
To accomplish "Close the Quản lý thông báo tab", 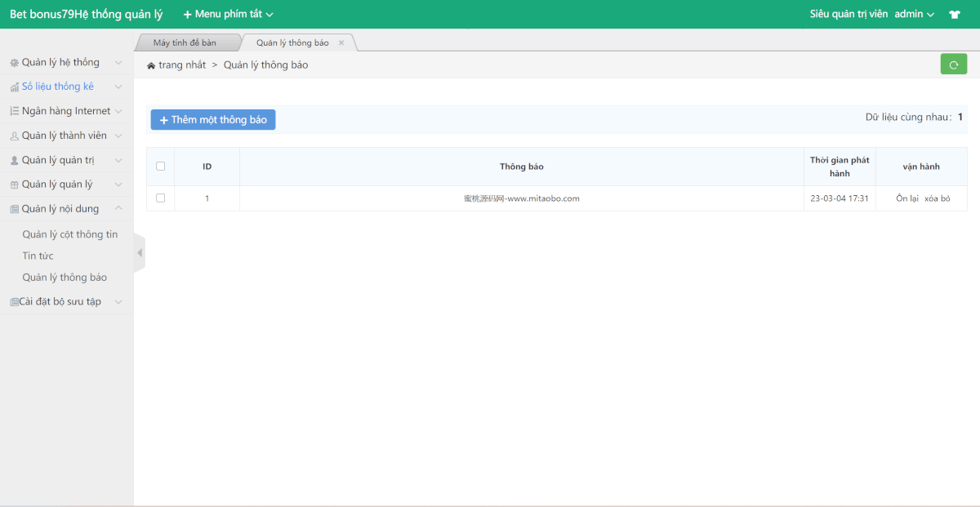I will click(x=341, y=42).
